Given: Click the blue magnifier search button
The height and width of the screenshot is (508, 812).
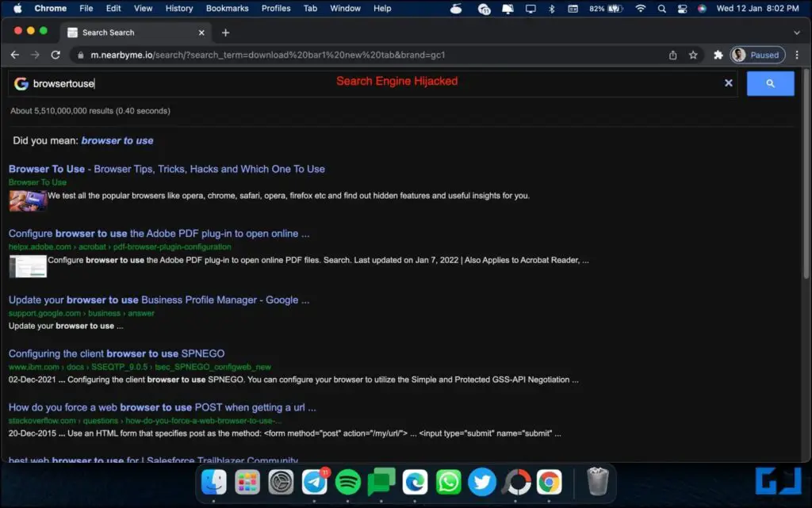Looking at the screenshot, I should (770, 83).
